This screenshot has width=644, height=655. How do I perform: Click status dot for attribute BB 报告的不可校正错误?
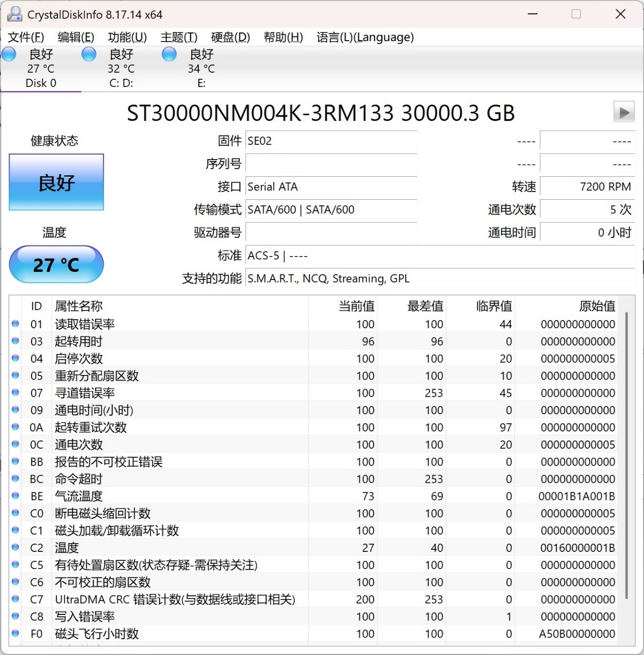pos(15,461)
